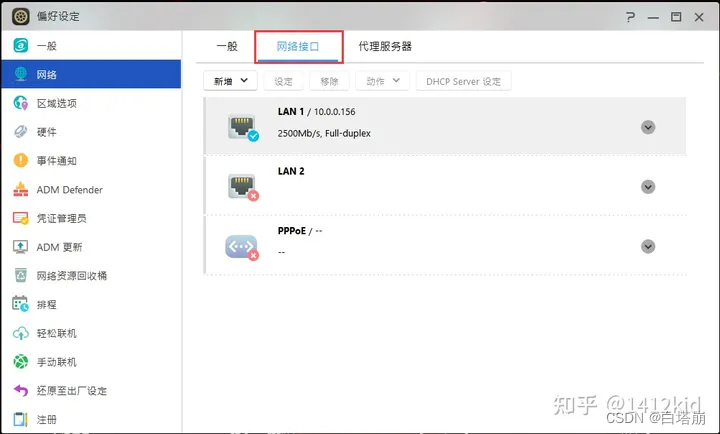
Task: Select 网络资源回收桶 sidebar entry
Action: click(91, 276)
